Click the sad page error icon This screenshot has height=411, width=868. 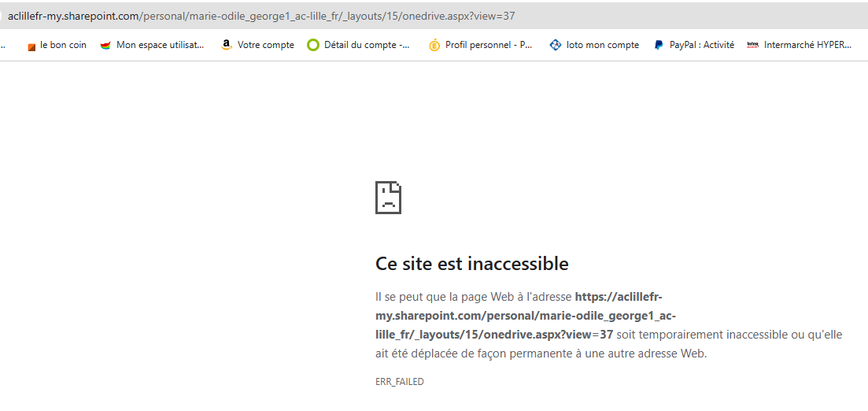click(388, 197)
